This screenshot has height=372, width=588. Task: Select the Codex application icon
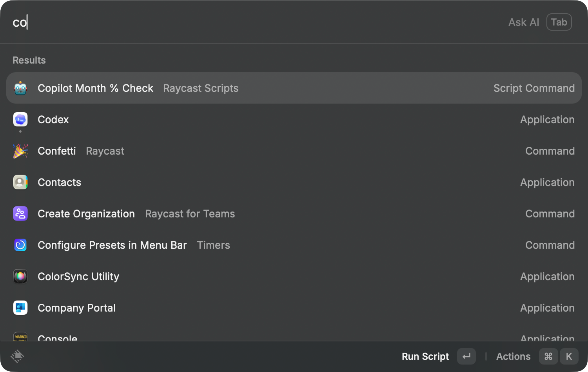(20, 119)
